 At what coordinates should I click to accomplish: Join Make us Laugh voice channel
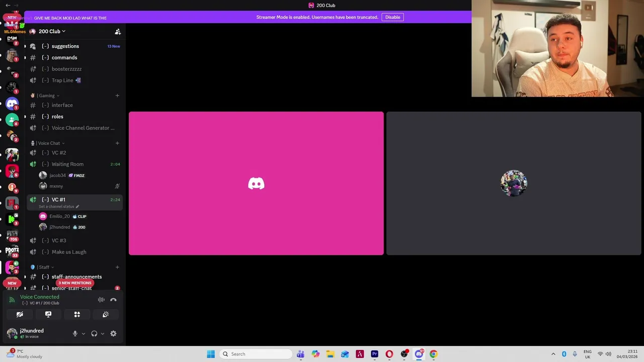(x=74, y=252)
